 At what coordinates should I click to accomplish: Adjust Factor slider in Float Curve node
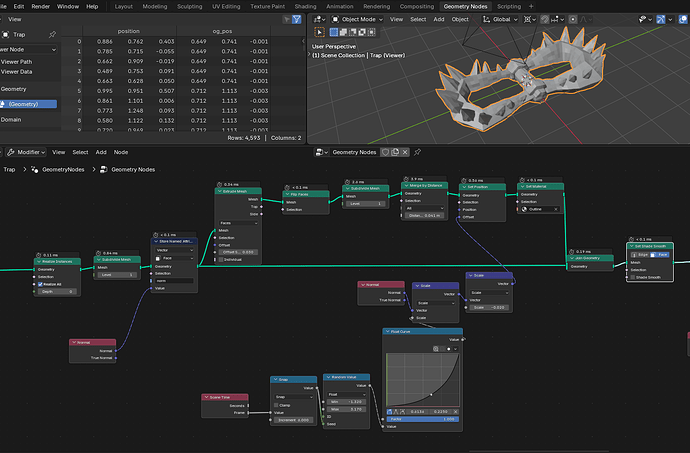pos(422,419)
